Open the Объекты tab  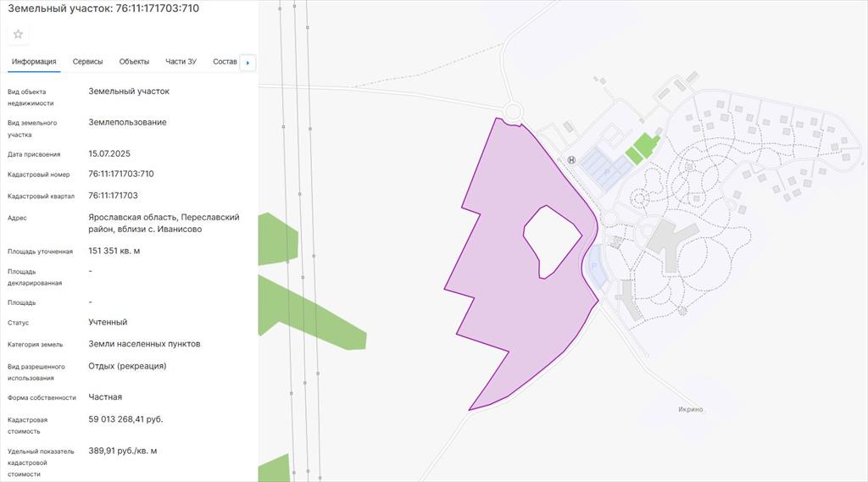click(134, 62)
